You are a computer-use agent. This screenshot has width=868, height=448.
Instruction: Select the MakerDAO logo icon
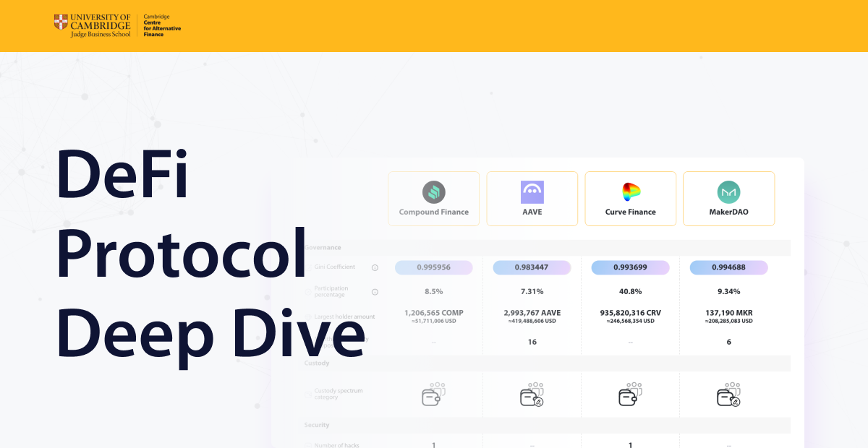click(x=729, y=192)
